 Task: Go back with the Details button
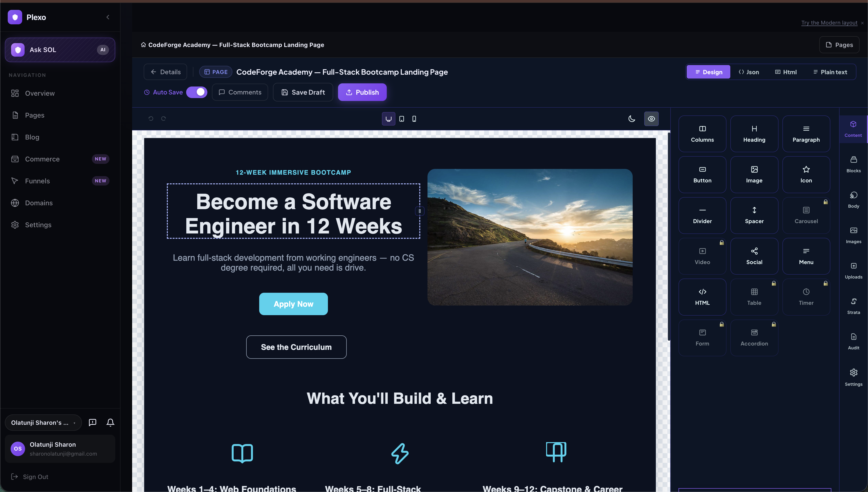pos(165,72)
